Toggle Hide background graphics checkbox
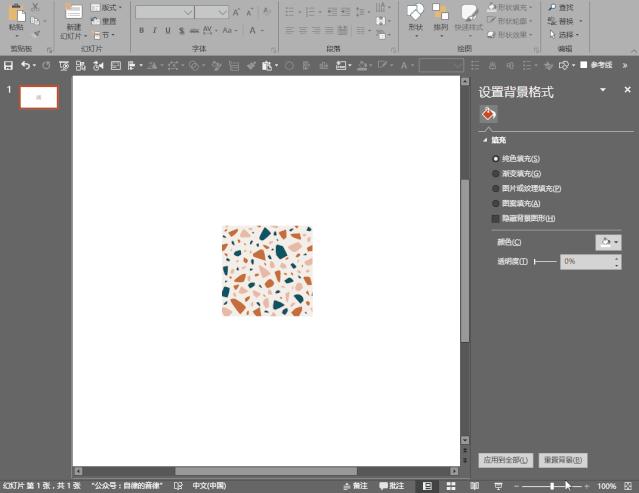 496,218
